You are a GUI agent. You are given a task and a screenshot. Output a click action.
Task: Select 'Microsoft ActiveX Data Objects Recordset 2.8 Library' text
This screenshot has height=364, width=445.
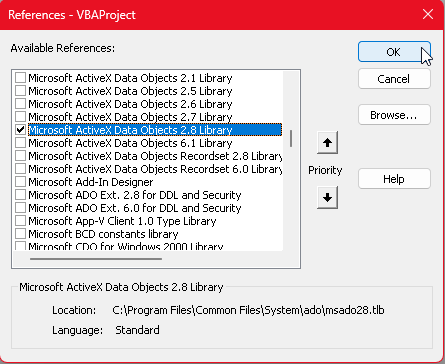pos(155,156)
